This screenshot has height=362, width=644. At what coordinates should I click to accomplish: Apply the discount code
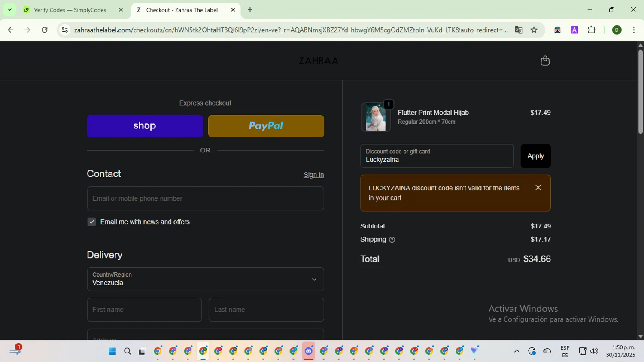(535, 156)
